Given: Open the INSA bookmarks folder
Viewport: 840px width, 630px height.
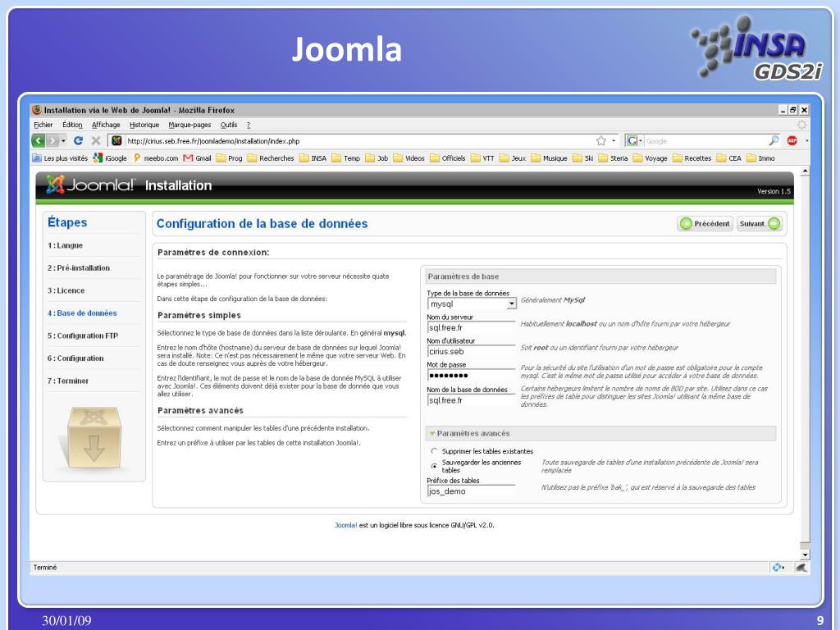Looking at the screenshot, I should (x=313, y=158).
